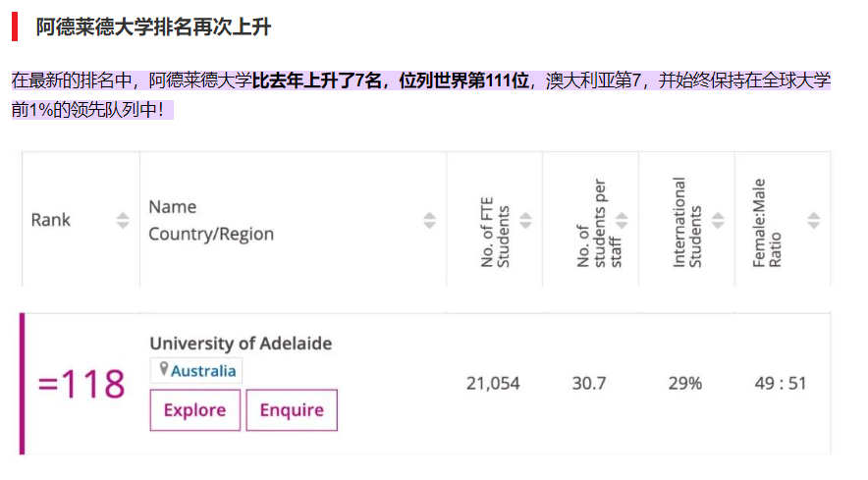This screenshot has height=480, width=868.
Task: Click the bold text 位列世界第111位
Action: (463, 80)
